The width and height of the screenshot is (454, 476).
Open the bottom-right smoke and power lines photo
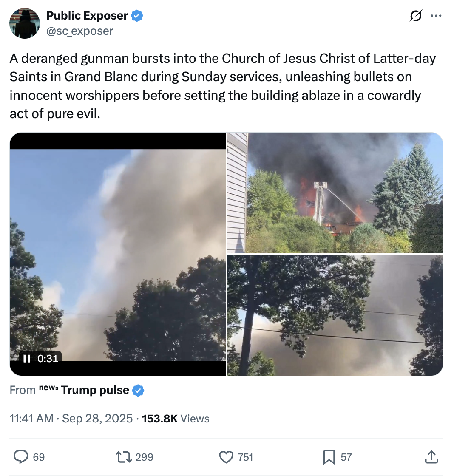[335, 315]
